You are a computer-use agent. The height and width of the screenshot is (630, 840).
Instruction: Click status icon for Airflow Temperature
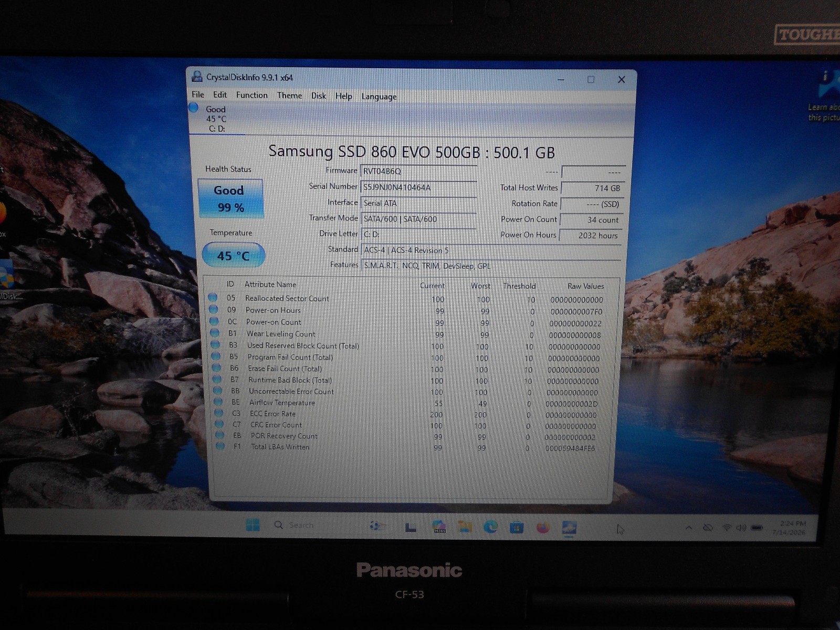click(218, 402)
